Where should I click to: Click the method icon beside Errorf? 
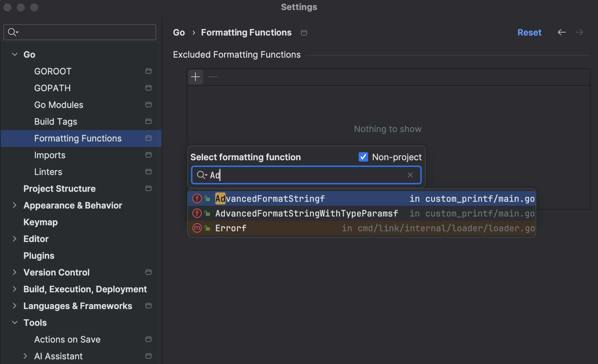197,228
